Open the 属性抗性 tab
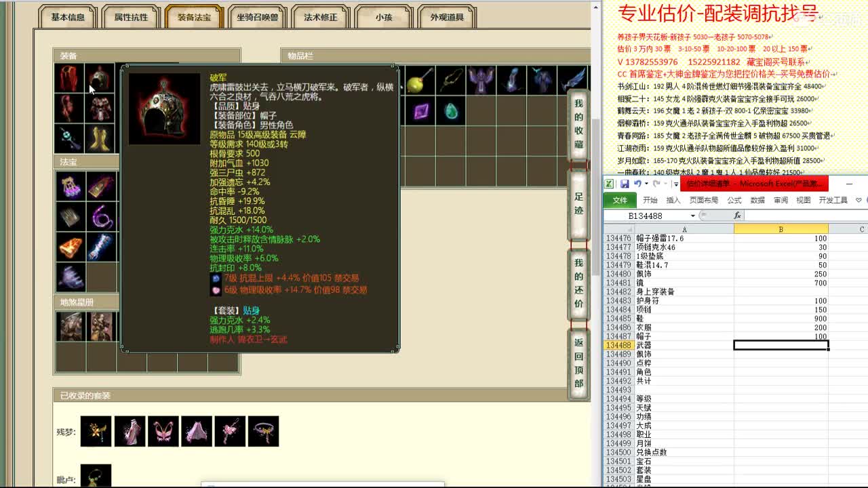This screenshot has width=868, height=488. (131, 18)
